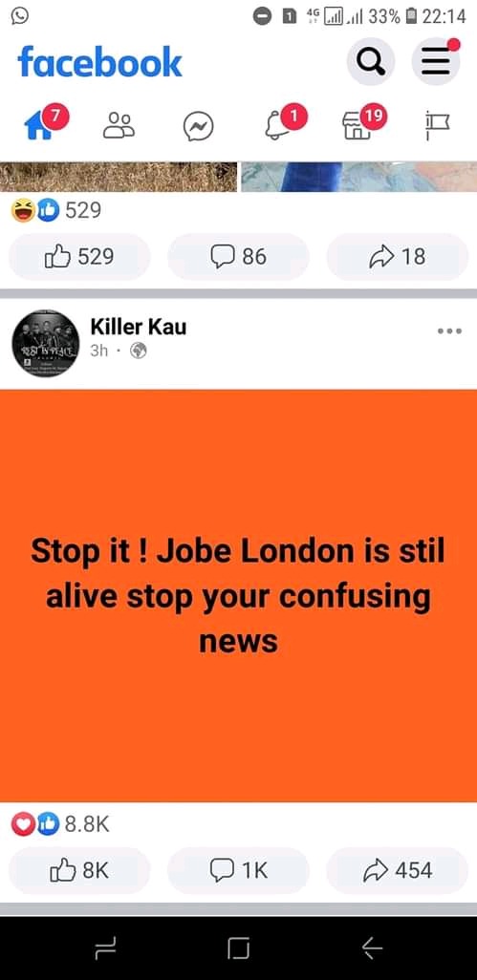Open Killer Kau profile picture
This screenshot has width=477, height=980.
point(46,343)
